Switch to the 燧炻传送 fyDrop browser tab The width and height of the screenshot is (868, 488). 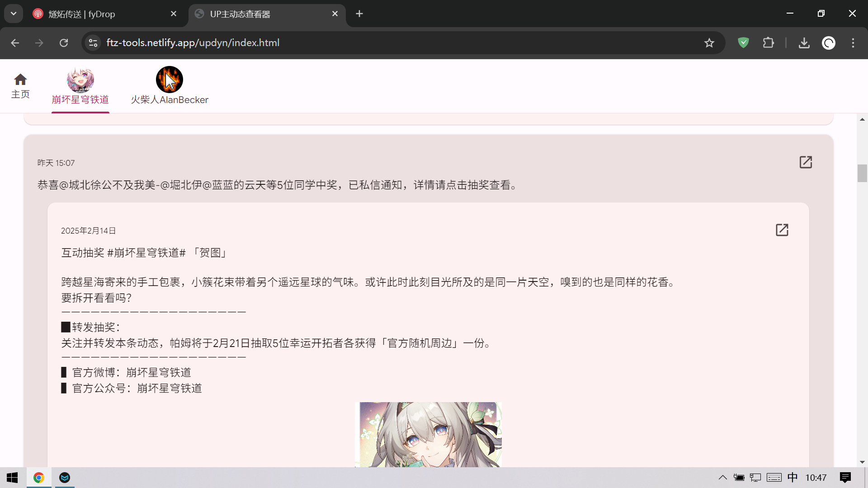104,14
